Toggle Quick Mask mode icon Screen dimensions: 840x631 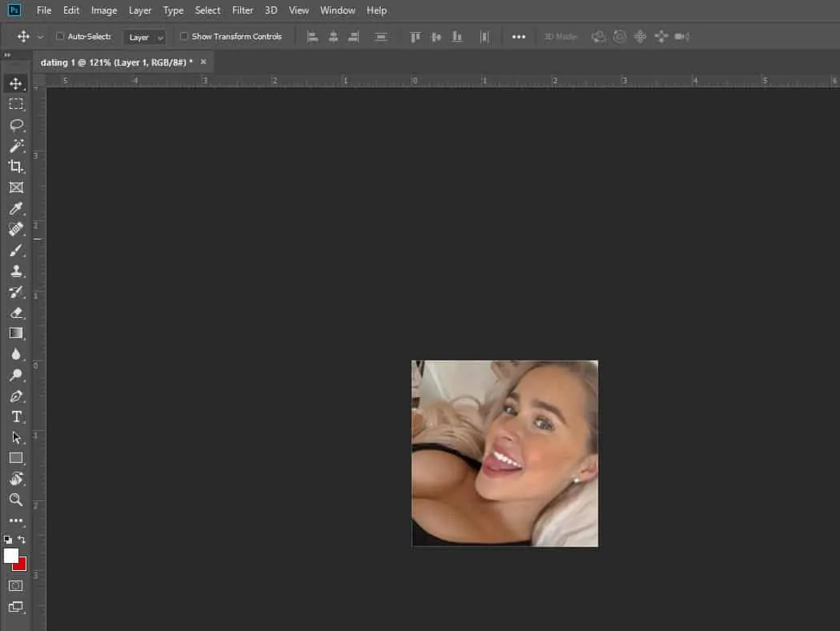[16, 585]
